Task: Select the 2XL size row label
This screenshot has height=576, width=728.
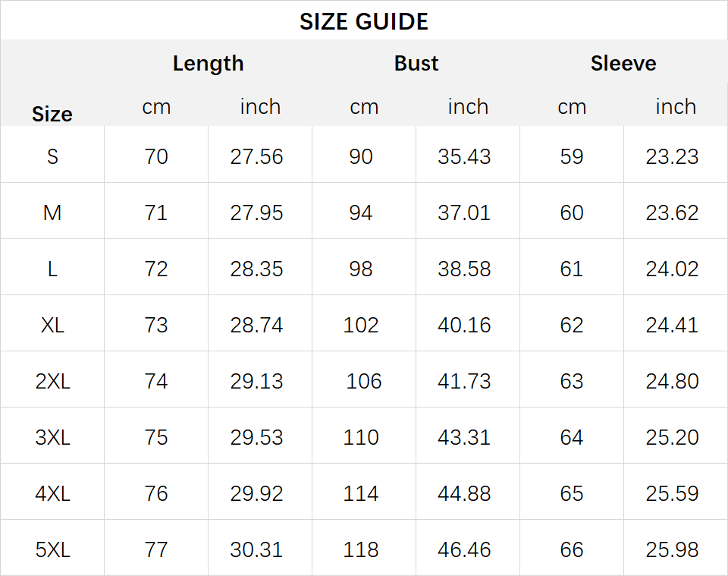Action: [52, 382]
